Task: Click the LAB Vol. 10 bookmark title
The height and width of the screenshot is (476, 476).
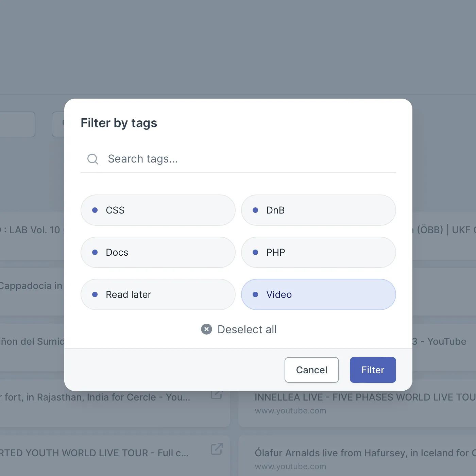Action: click(x=32, y=230)
